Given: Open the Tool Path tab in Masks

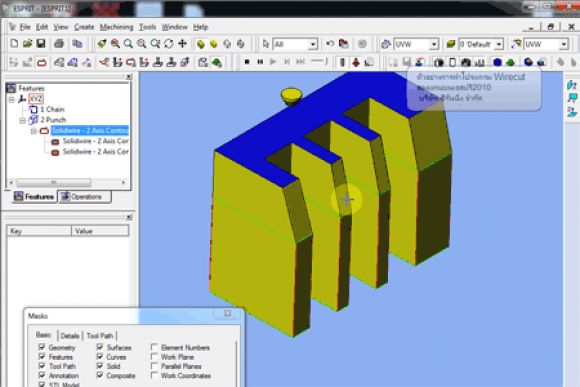Looking at the screenshot, I should click(100, 336).
